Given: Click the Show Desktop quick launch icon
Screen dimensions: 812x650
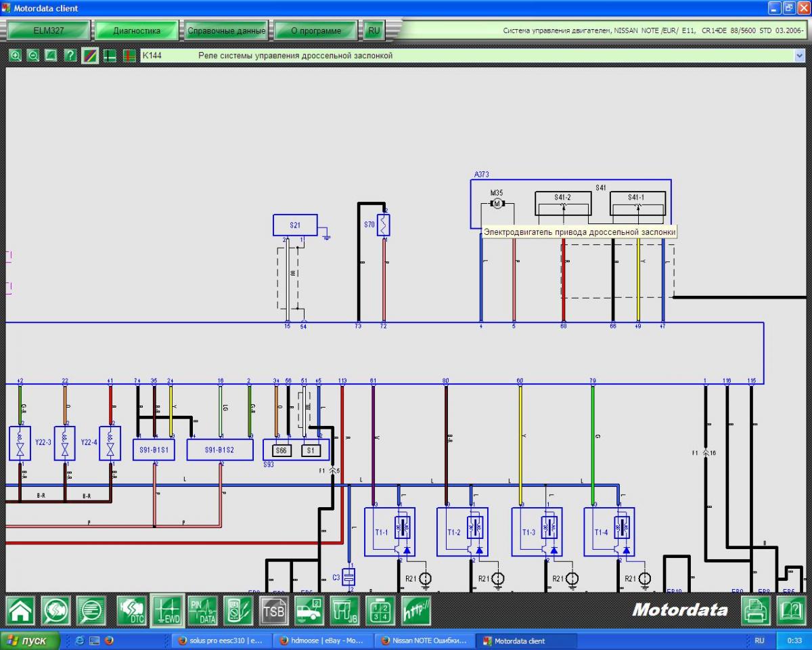Looking at the screenshot, I should (x=94, y=641).
